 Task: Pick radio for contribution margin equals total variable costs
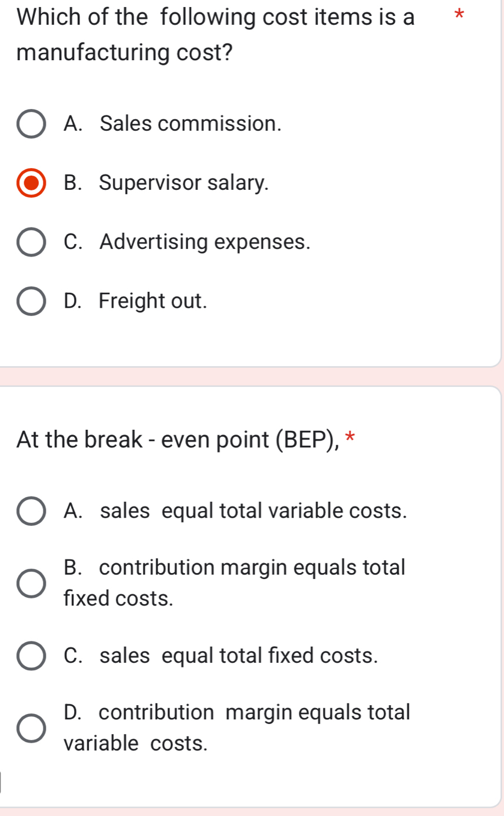tap(31, 728)
